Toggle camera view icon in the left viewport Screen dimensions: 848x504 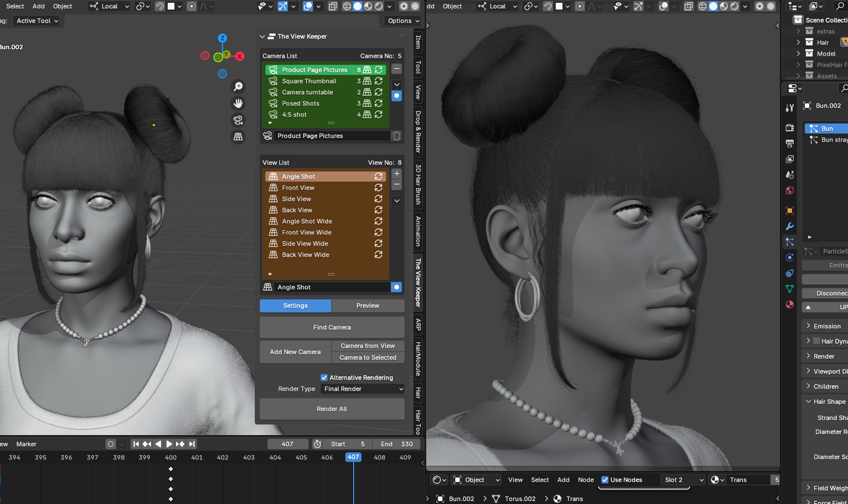(238, 120)
